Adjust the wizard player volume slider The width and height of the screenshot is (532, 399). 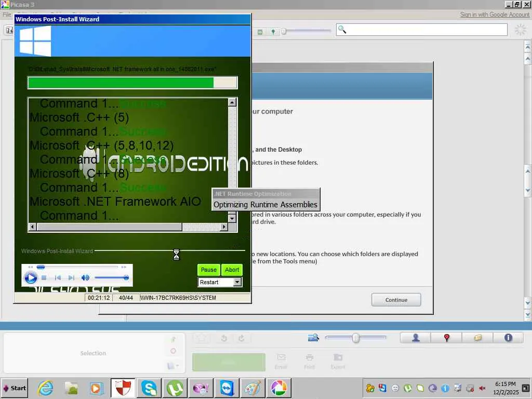pos(111,278)
